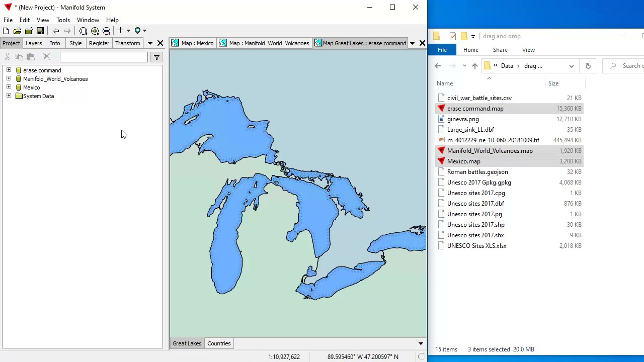The image size is (644, 362).
Task: Click the filter funnel button in Project pane
Action: coord(156,57)
